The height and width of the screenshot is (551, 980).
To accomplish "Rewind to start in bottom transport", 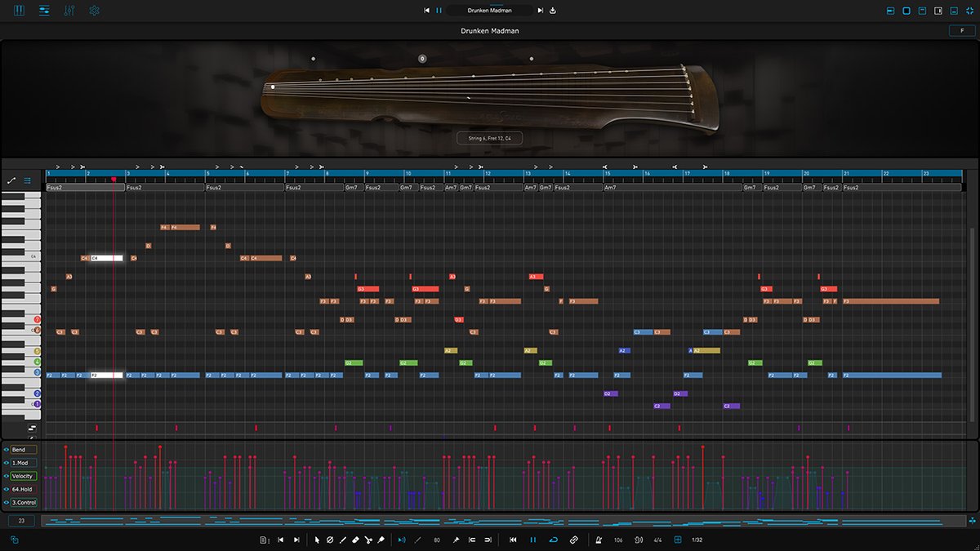I will point(513,540).
